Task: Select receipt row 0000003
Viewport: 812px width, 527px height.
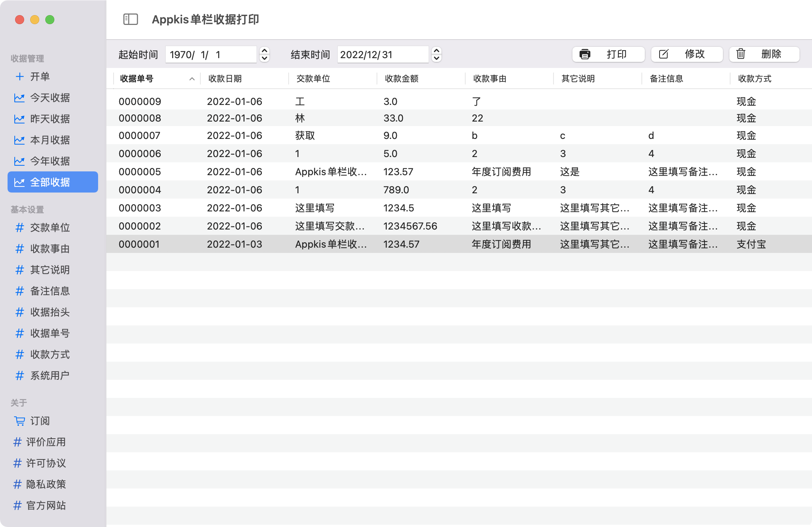Action: (x=459, y=208)
